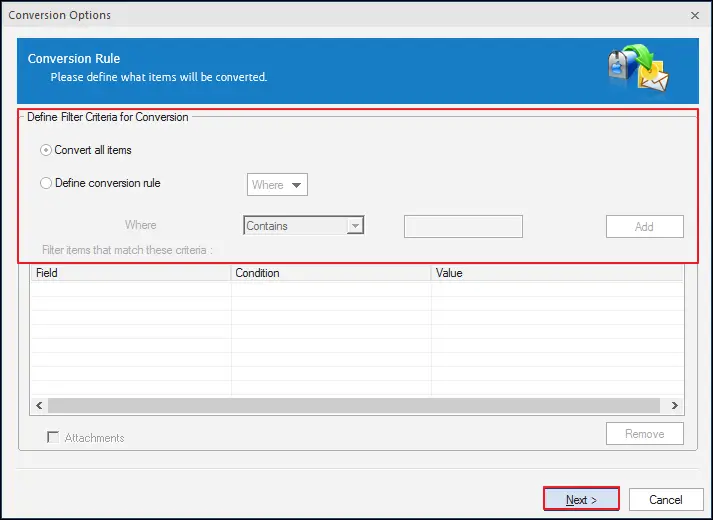Open the Where field dropdown
The width and height of the screenshot is (713, 520).
[x=277, y=185]
